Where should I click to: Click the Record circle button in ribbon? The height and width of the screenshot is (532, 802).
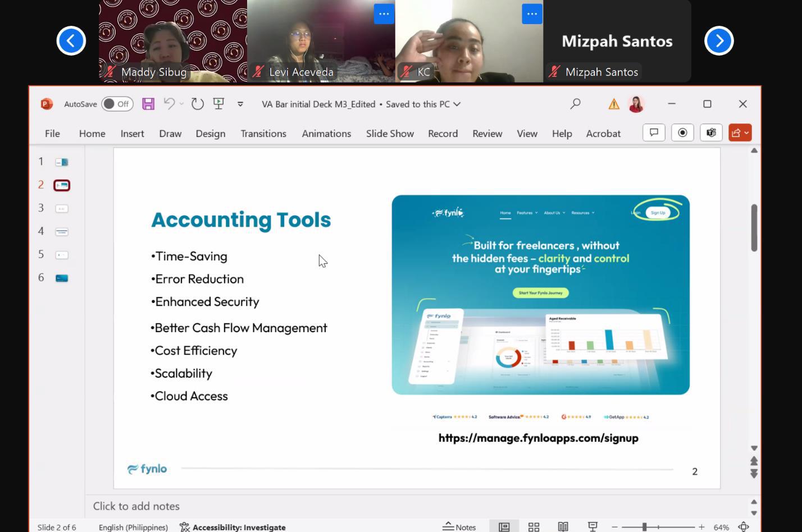pyautogui.click(x=682, y=133)
